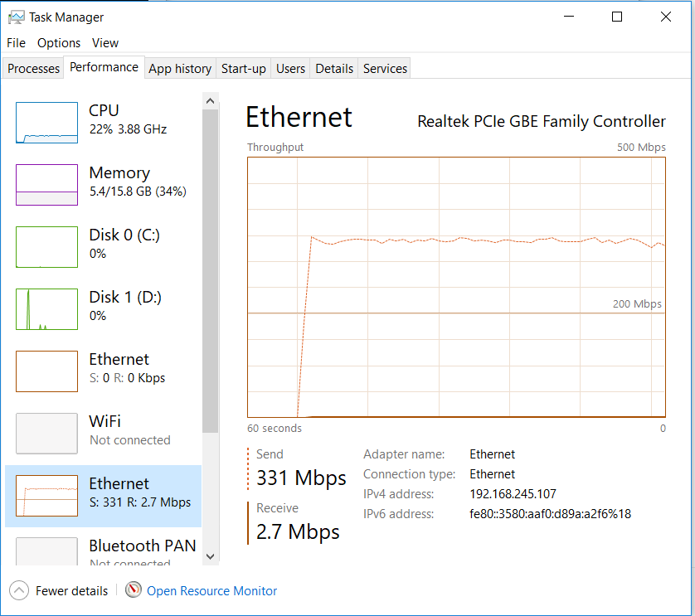695x616 pixels.
Task: Open the Options menu
Action: [58, 42]
